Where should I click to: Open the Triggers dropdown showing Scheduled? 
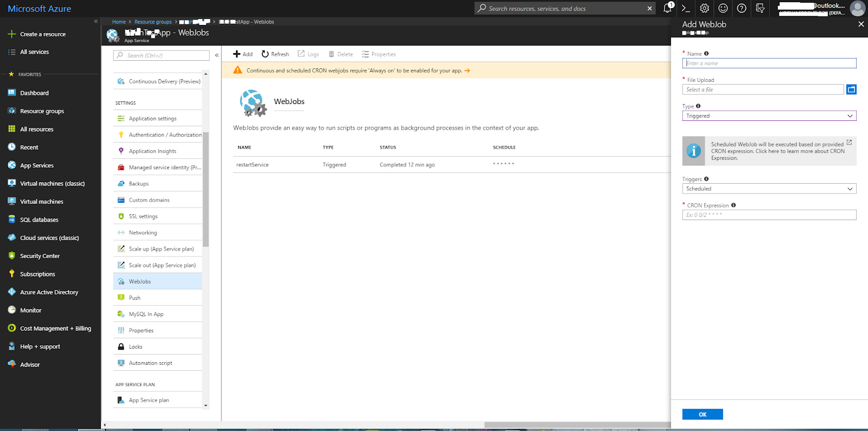tap(769, 189)
